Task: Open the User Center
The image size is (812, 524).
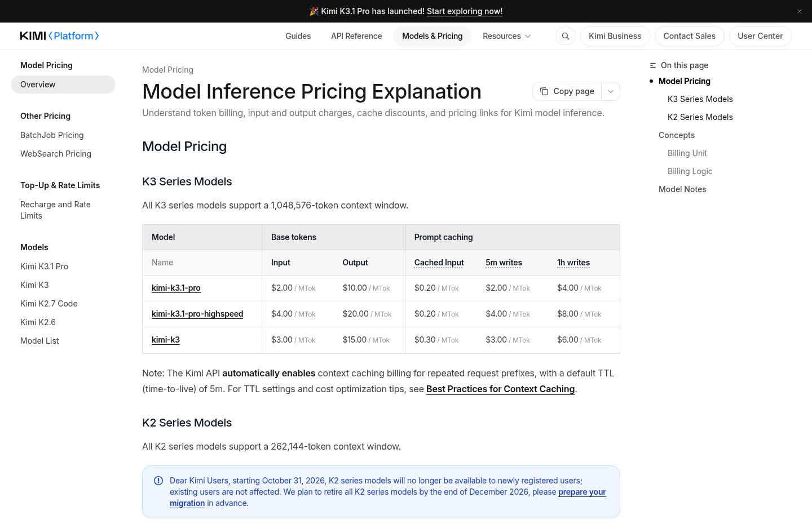Action: coord(760,36)
